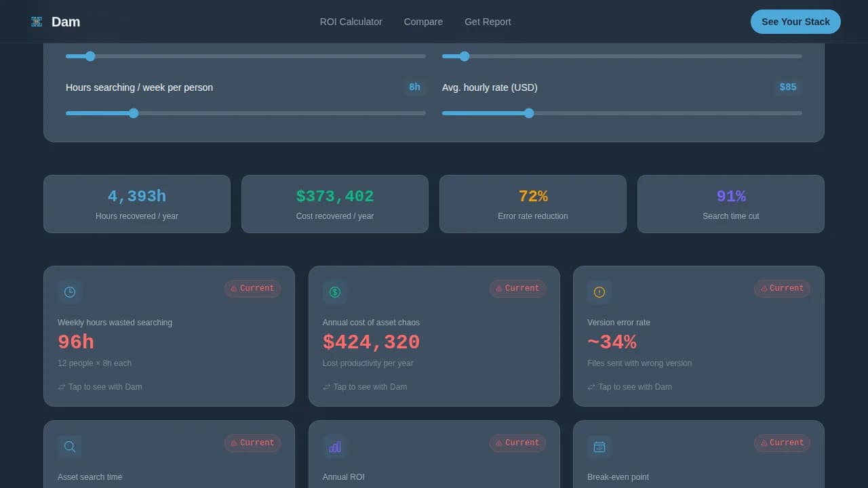Toggle Current badge on version error rate card
Image resolution: width=868 pixels, height=488 pixels.
782,289
